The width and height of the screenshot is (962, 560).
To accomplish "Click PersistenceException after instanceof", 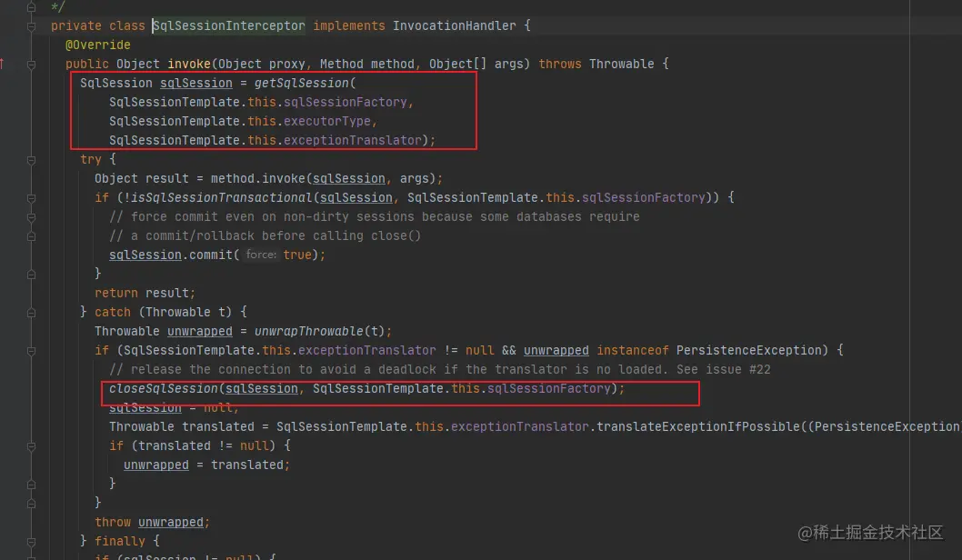I will tap(748, 350).
